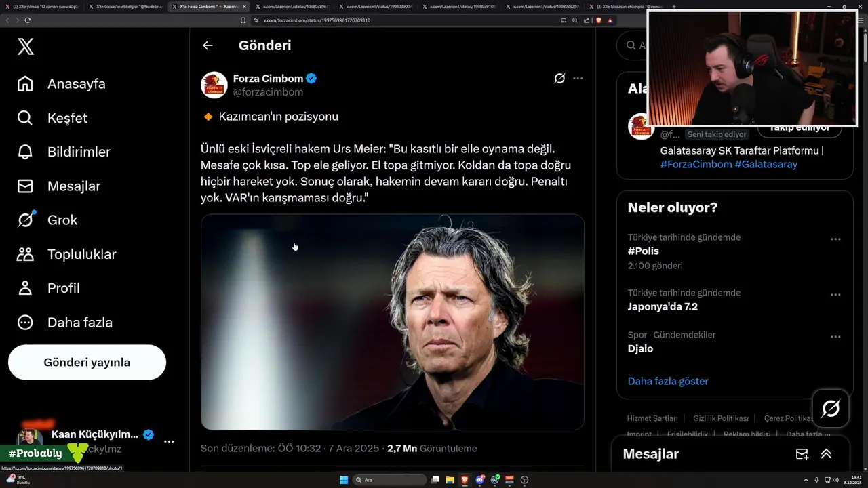The image size is (868, 488).
Task: Click the address bar URL
Action: [316, 20]
